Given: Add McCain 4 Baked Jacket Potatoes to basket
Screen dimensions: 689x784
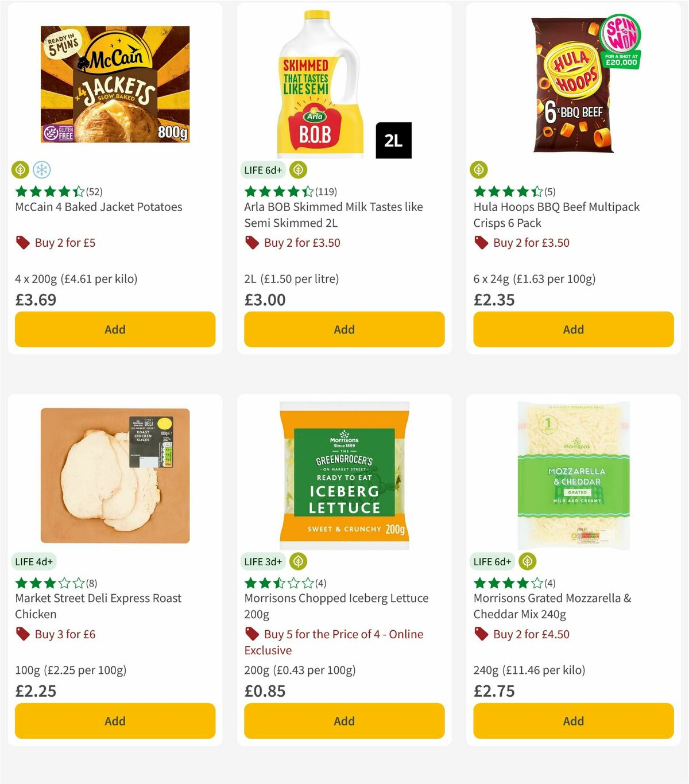Looking at the screenshot, I should click(x=115, y=329).
